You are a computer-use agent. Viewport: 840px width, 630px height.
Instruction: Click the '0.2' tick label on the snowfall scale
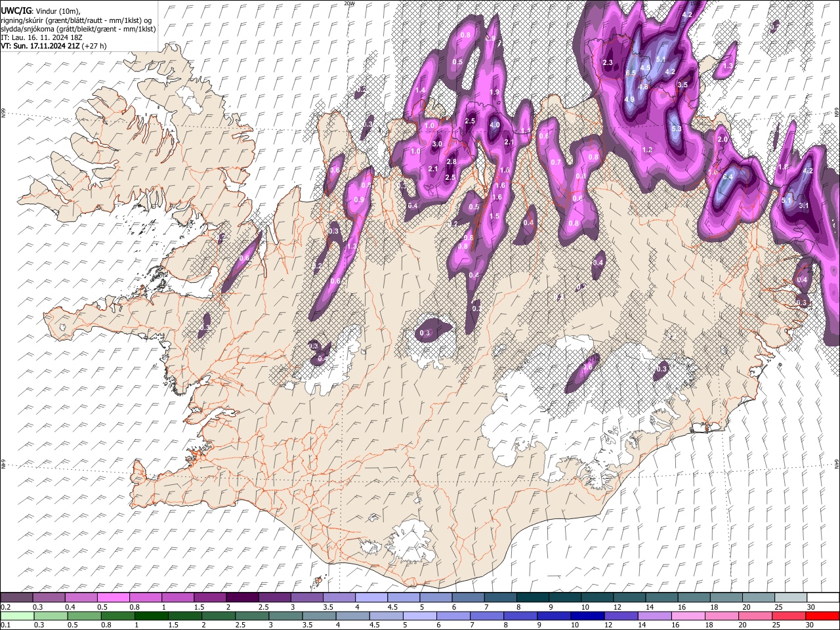(x=6, y=607)
